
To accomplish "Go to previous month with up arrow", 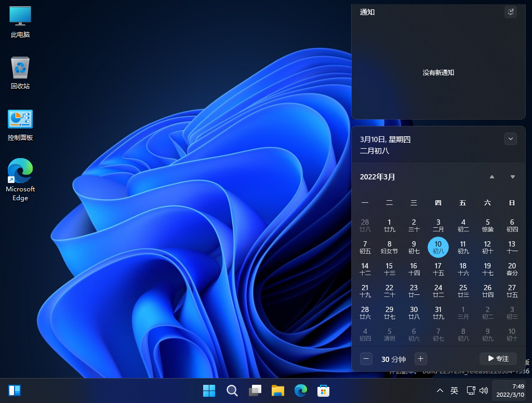I will coord(491,177).
